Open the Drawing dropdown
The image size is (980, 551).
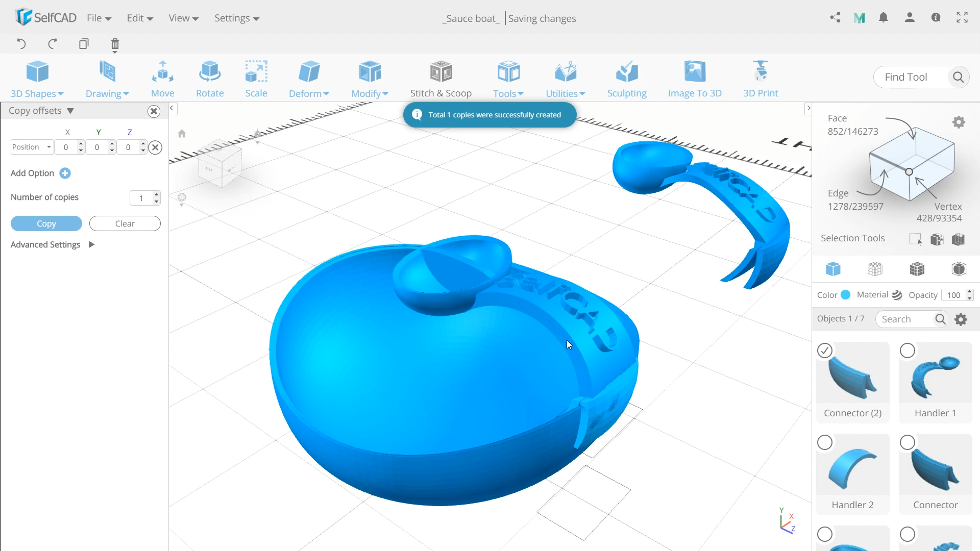107,79
